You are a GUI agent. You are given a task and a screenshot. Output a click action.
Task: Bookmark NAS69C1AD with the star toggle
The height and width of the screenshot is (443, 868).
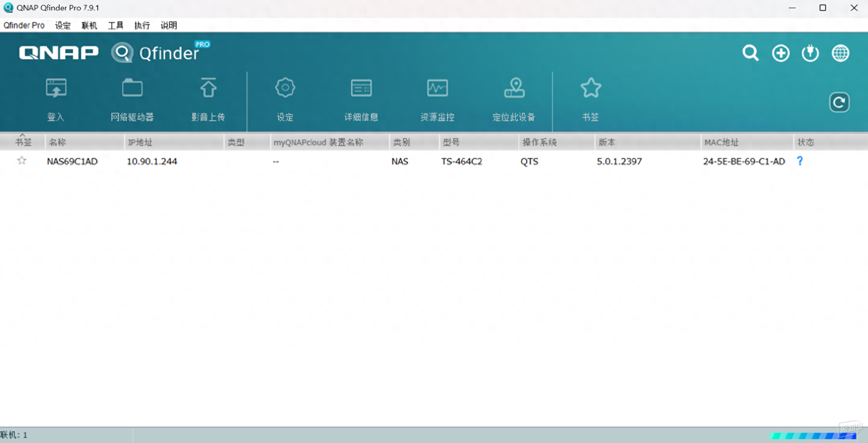click(x=22, y=160)
